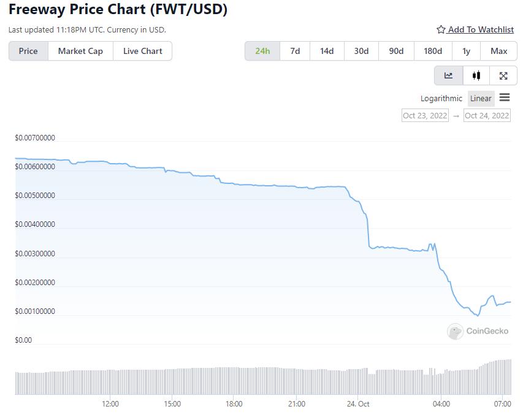Click the Add To Watchlist link
Image resolution: width=523 pixels, height=420 pixels.
click(x=481, y=29)
